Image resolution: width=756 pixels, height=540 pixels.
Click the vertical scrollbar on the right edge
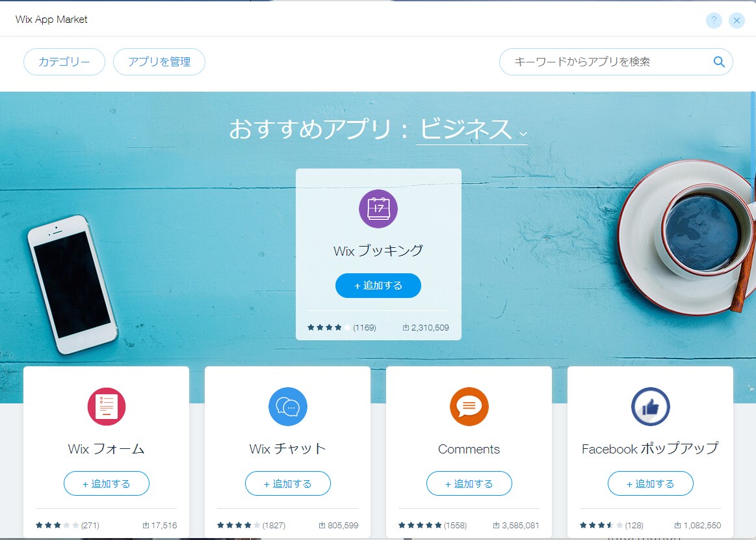coord(753,145)
